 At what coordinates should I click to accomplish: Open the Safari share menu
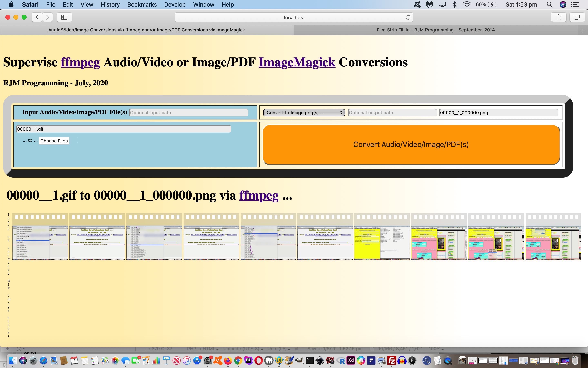pos(559,17)
